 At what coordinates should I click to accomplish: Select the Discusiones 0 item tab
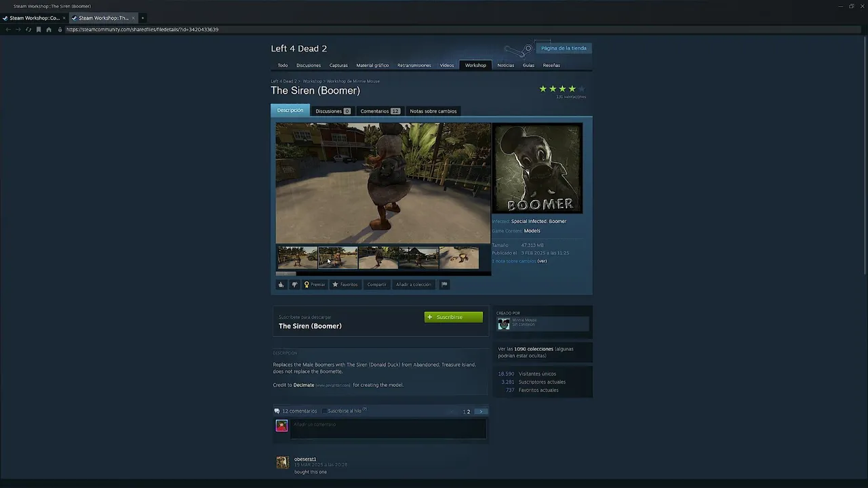click(332, 110)
